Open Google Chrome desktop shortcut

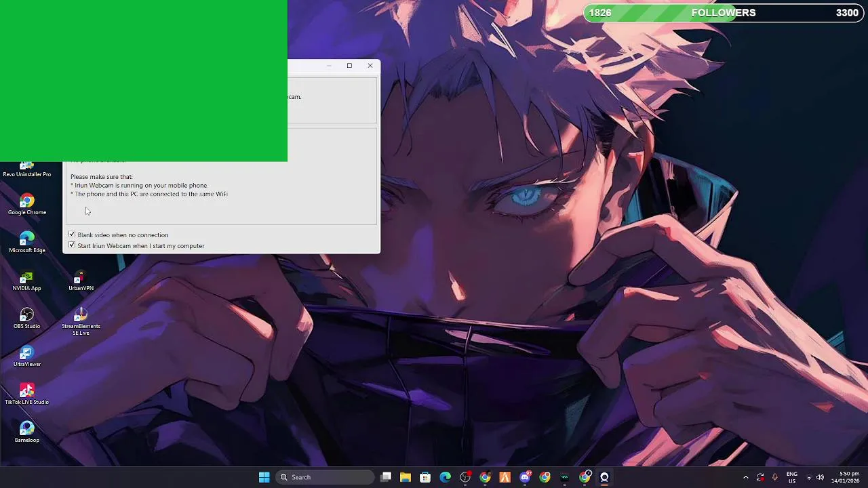(27, 205)
